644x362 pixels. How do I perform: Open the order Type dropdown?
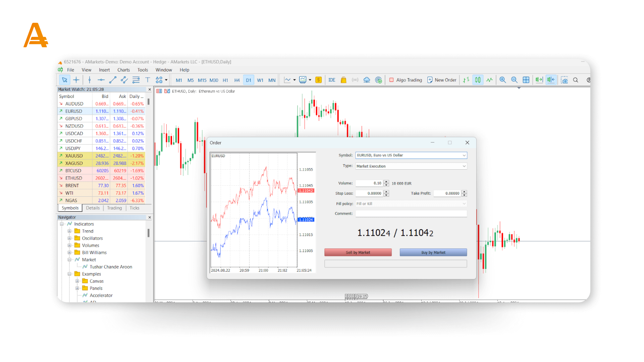click(x=464, y=166)
